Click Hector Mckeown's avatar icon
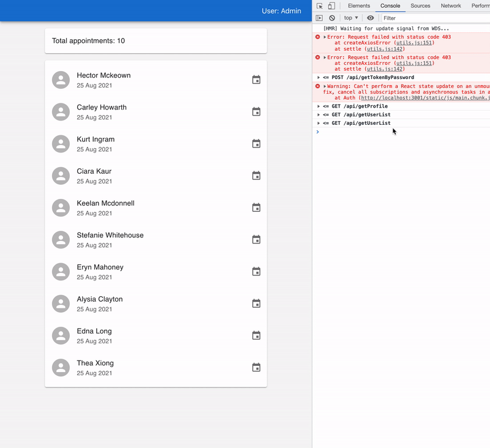Image resolution: width=490 pixels, height=448 pixels. pos(61,80)
